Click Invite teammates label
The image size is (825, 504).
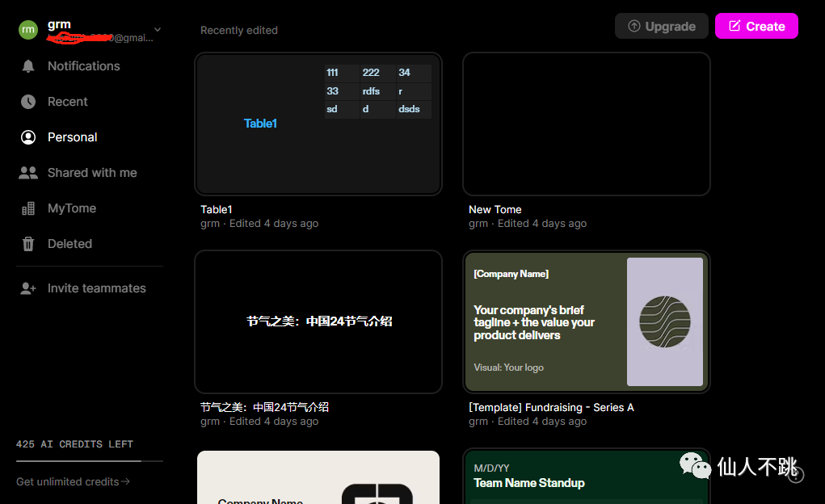coord(97,288)
